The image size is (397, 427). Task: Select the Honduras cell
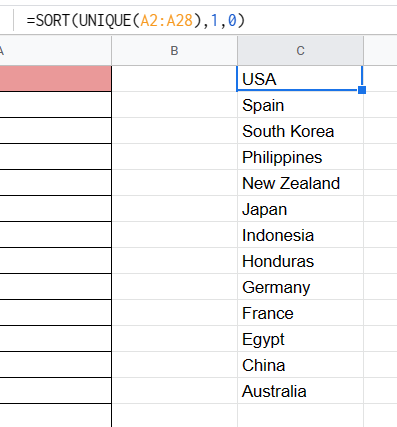point(300,261)
